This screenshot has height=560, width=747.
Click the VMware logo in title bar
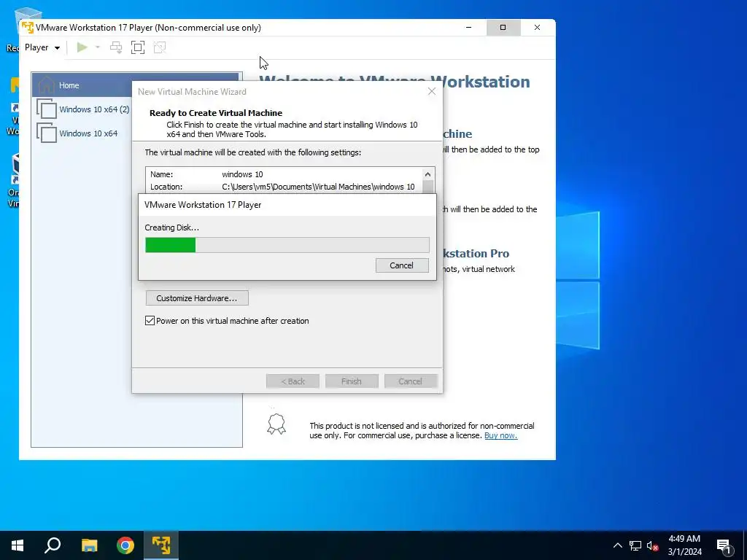pyautogui.click(x=28, y=27)
